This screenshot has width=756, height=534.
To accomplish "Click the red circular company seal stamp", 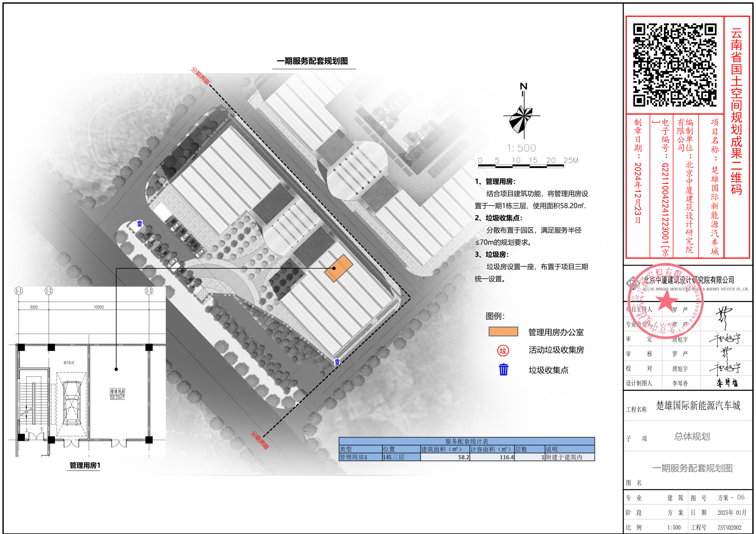I will pos(665,301).
